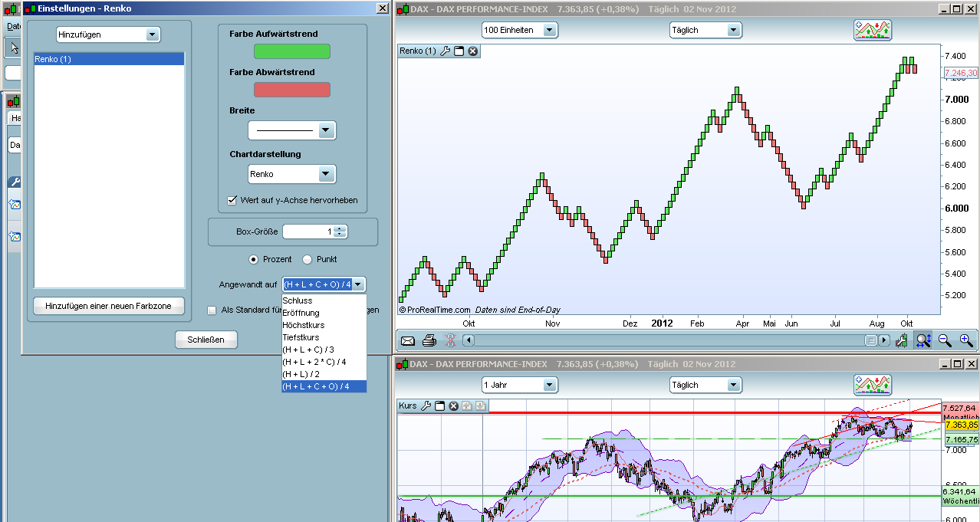Image resolution: width=980 pixels, height=522 pixels.
Task: Click the email envelope icon below the chart
Action: click(407, 340)
